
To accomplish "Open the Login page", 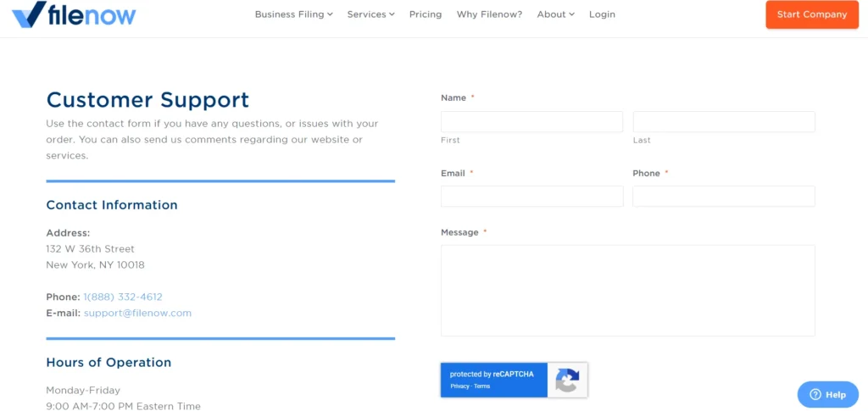I will pyautogui.click(x=602, y=14).
